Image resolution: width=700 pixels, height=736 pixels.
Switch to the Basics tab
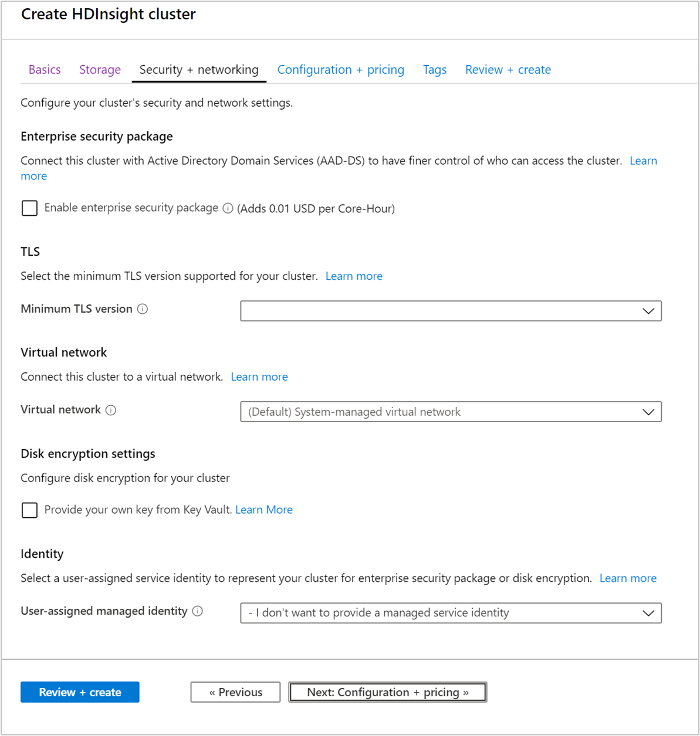[44, 69]
